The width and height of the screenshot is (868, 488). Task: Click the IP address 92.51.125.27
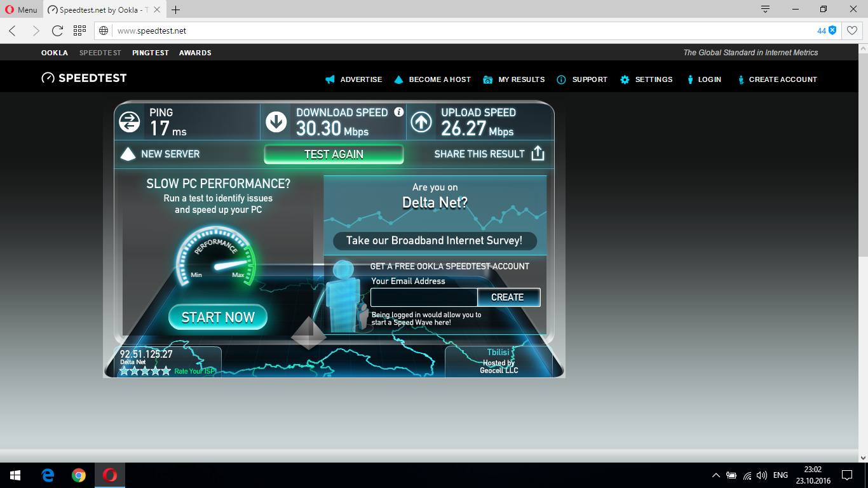[146, 354]
